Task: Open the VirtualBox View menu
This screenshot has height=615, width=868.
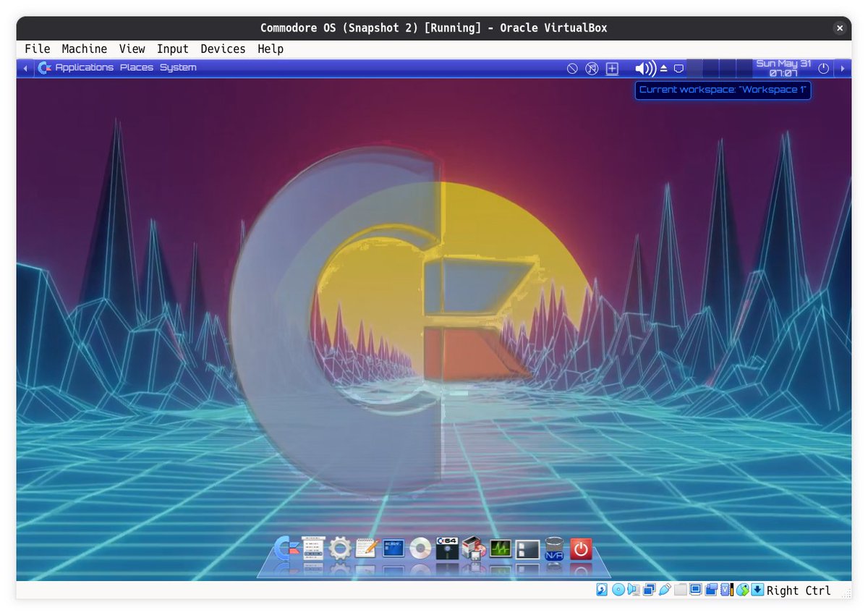Action: coord(132,49)
